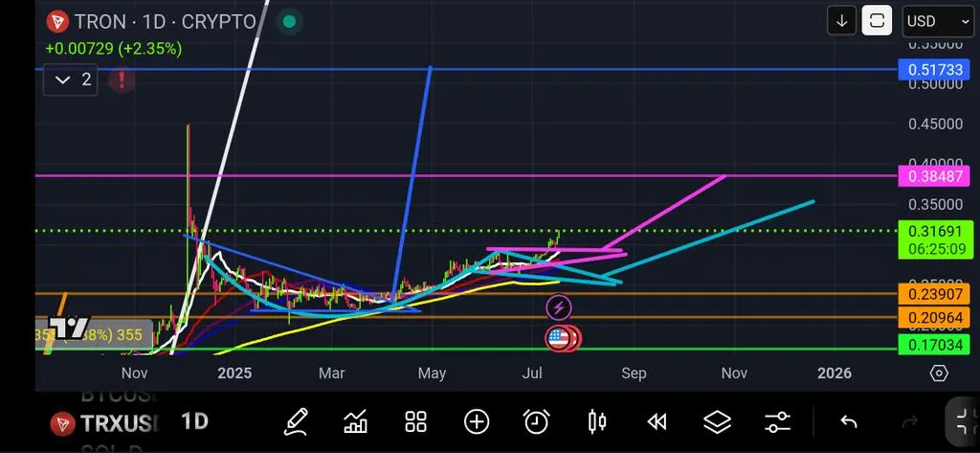
Task: Redo action with forward arrow
Action: pyautogui.click(x=910, y=422)
